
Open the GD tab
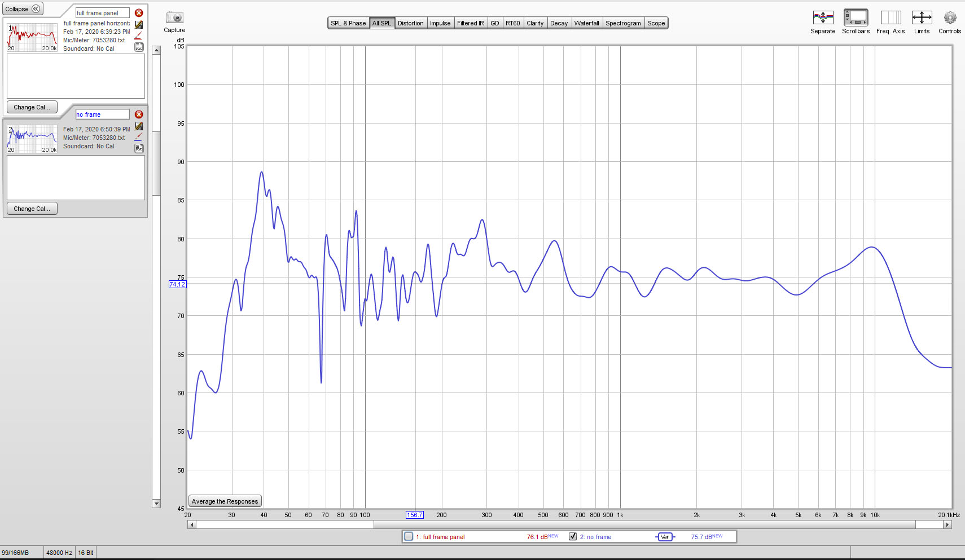(495, 23)
